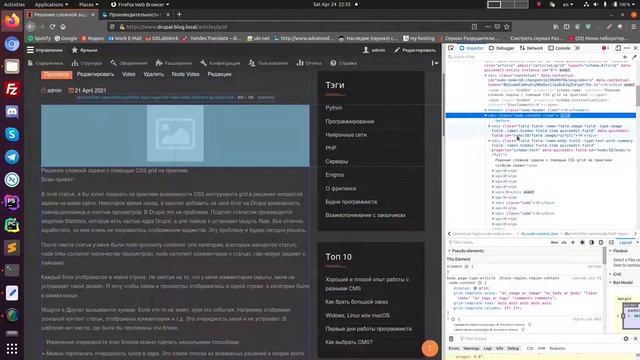The height and width of the screenshot is (360, 640).
Task: Select the Layout side panel tab
Action: [x=625, y=242]
